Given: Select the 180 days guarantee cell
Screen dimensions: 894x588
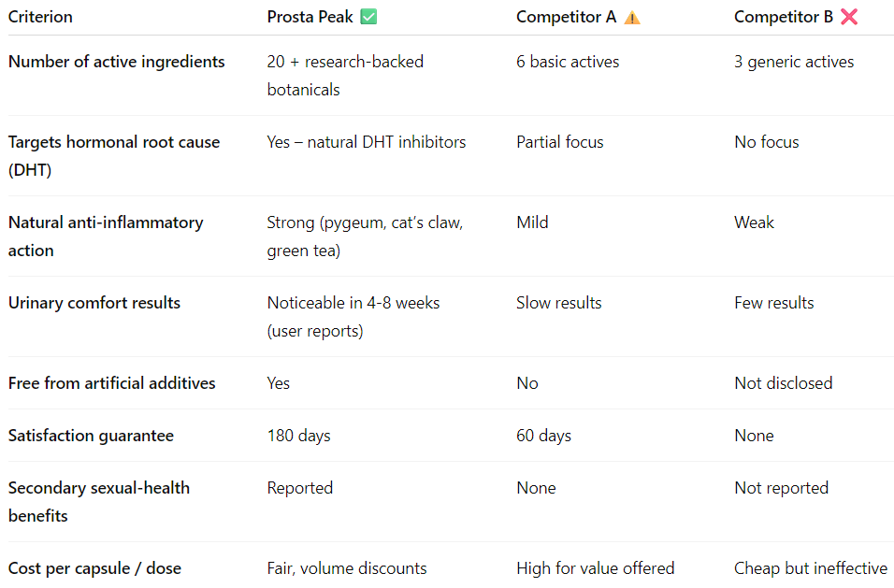Looking at the screenshot, I should coord(299,436).
